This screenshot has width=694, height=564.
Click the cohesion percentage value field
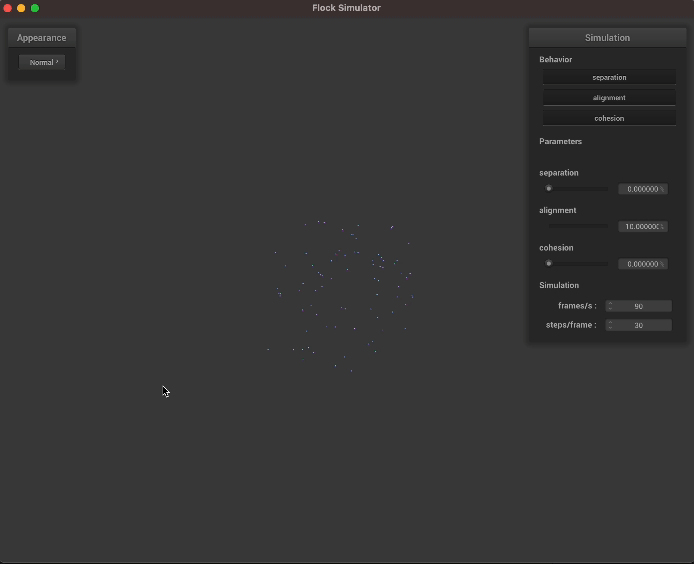click(642, 264)
